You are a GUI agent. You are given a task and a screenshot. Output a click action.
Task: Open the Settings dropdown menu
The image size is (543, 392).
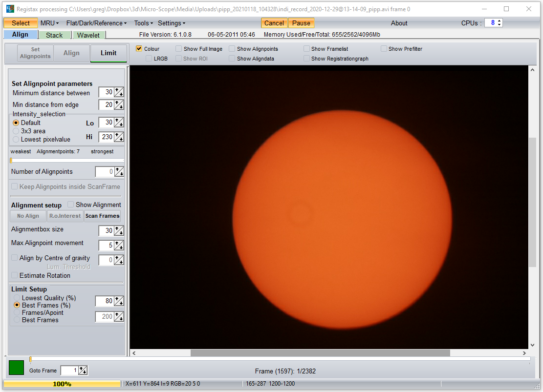coord(172,23)
